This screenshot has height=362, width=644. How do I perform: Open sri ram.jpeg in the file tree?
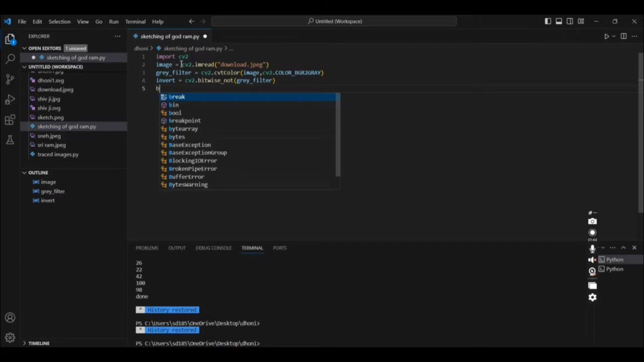click(x=51, y=145)
